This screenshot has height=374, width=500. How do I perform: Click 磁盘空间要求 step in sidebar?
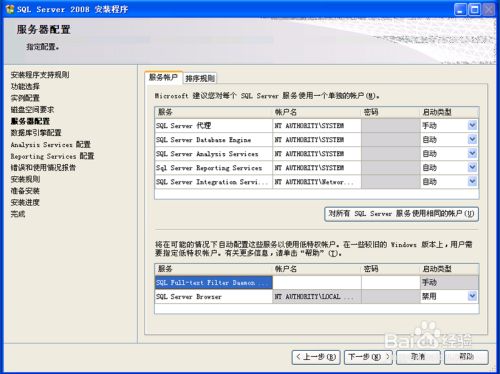click(x=32, y=109)
